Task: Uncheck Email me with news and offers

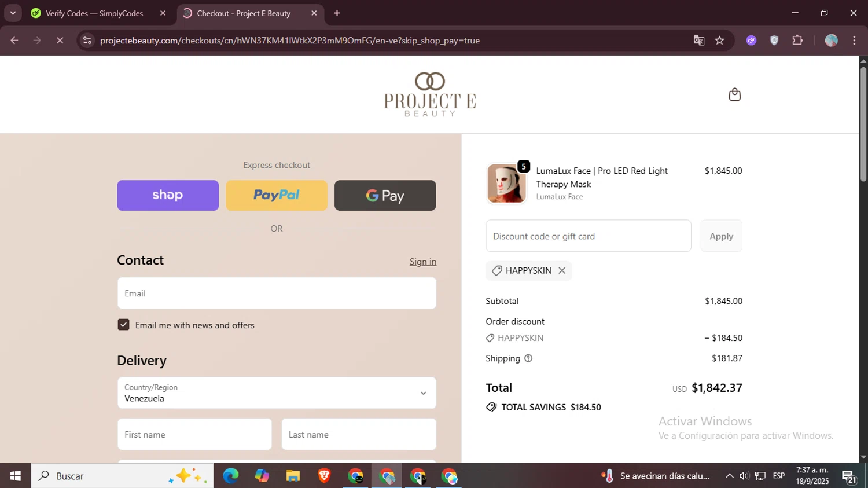Action: [123, 325]
